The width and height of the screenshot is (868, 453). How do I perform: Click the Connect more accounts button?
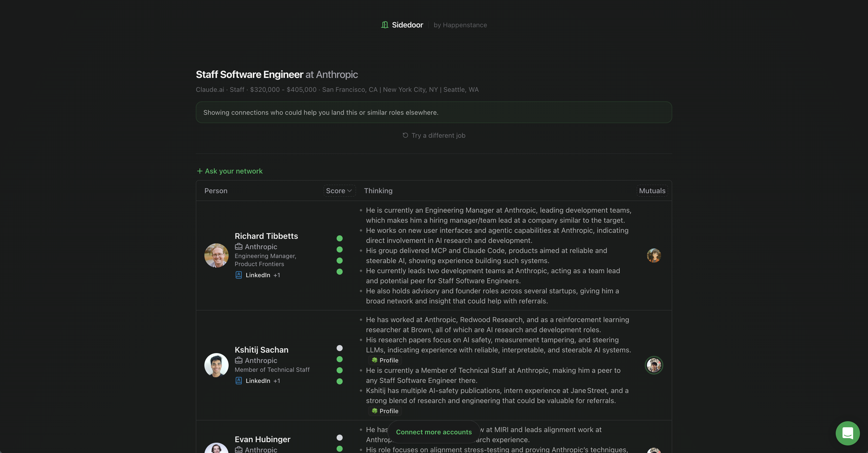434,432
